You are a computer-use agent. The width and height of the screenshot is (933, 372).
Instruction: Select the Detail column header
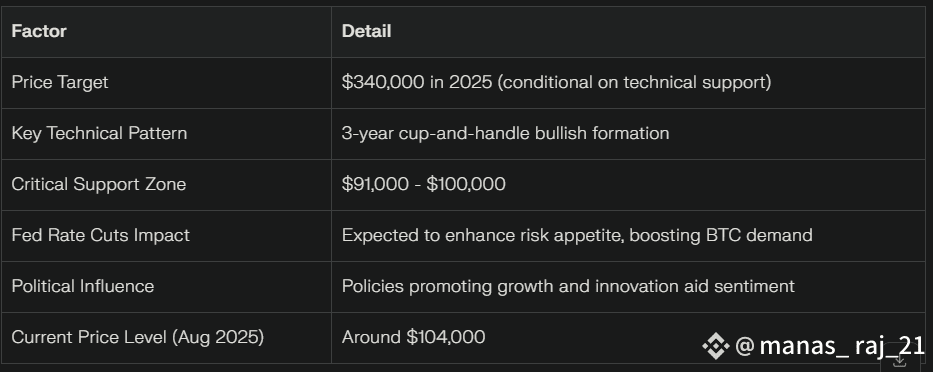point(367,31)
